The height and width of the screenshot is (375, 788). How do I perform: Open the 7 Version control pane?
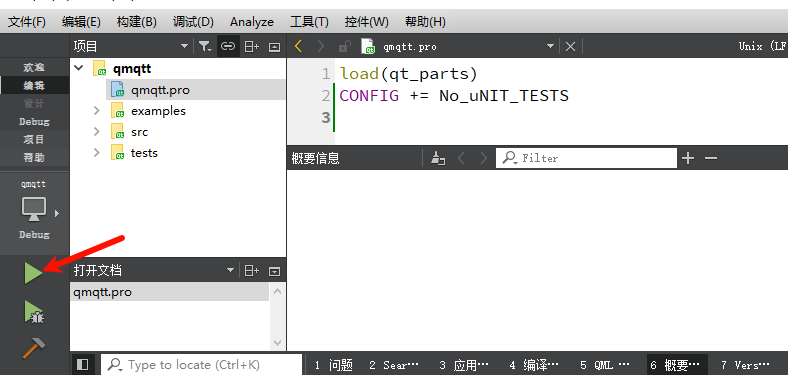[745, 365]
